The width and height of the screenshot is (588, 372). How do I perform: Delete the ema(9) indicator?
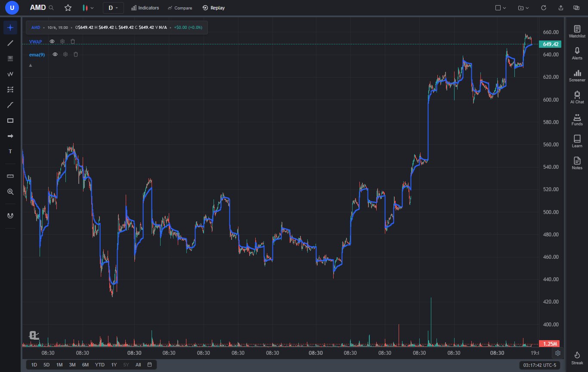pos(76,54)
